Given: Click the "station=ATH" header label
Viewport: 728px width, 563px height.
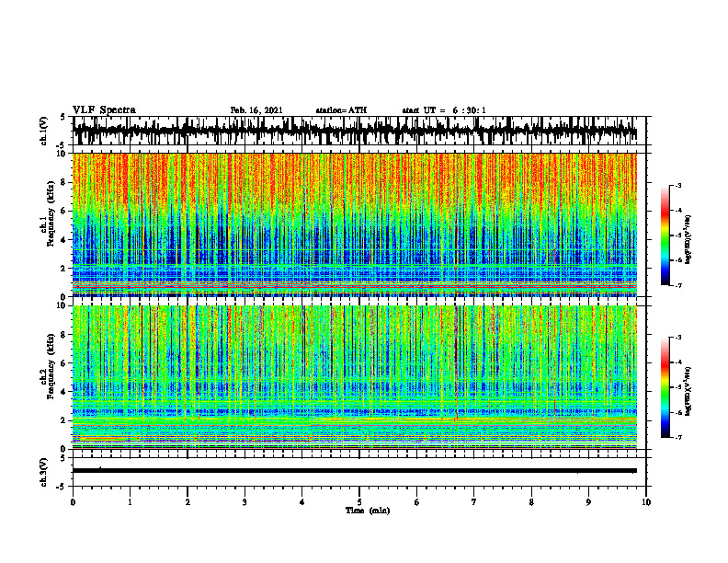Looking at the screenshot, I should click(x=341, y=110).
